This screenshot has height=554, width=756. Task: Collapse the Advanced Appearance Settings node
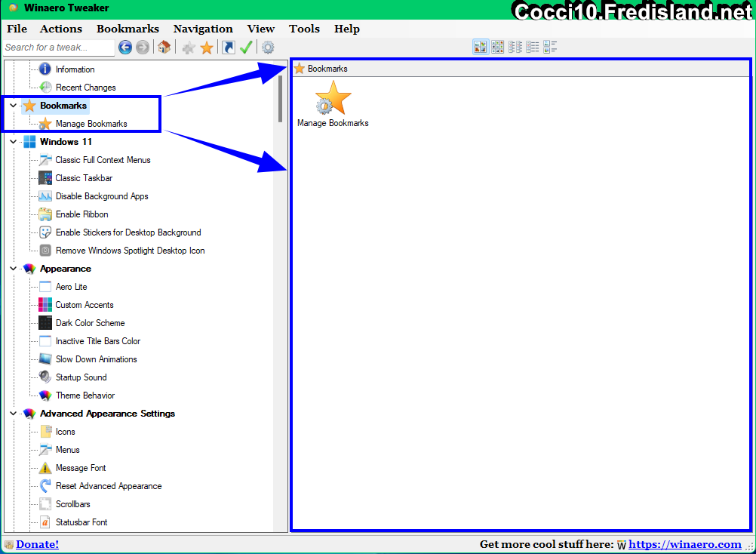(13, 414)
